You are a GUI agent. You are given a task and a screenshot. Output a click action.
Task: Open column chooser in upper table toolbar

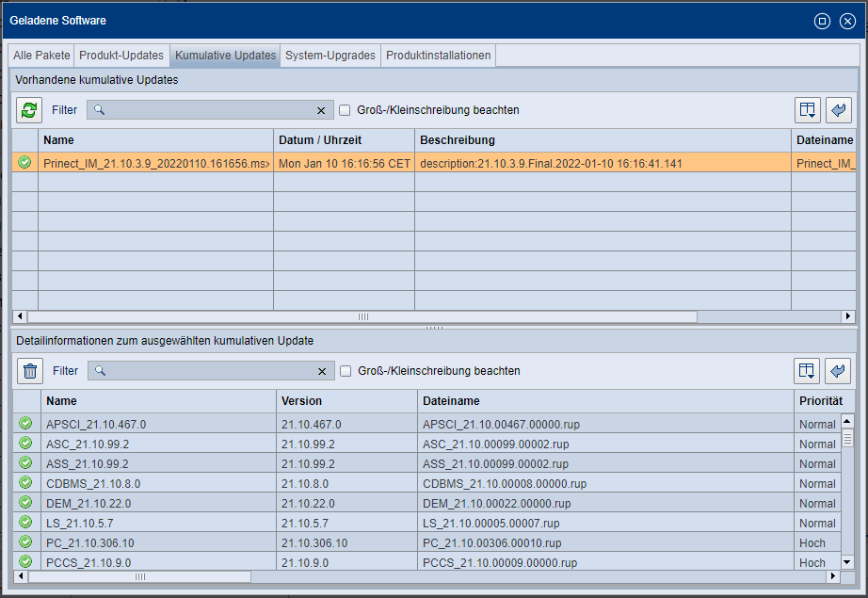[x=808, y=109]
